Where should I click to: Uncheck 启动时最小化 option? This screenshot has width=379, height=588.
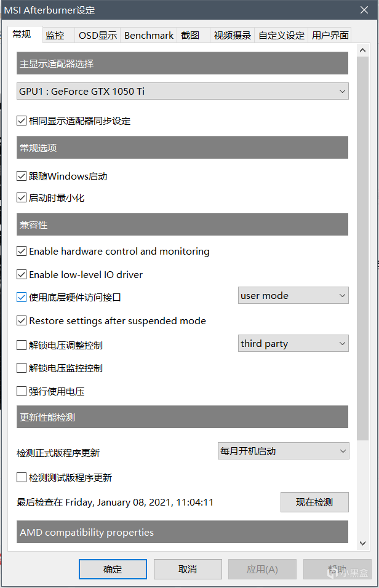point(22,199)
